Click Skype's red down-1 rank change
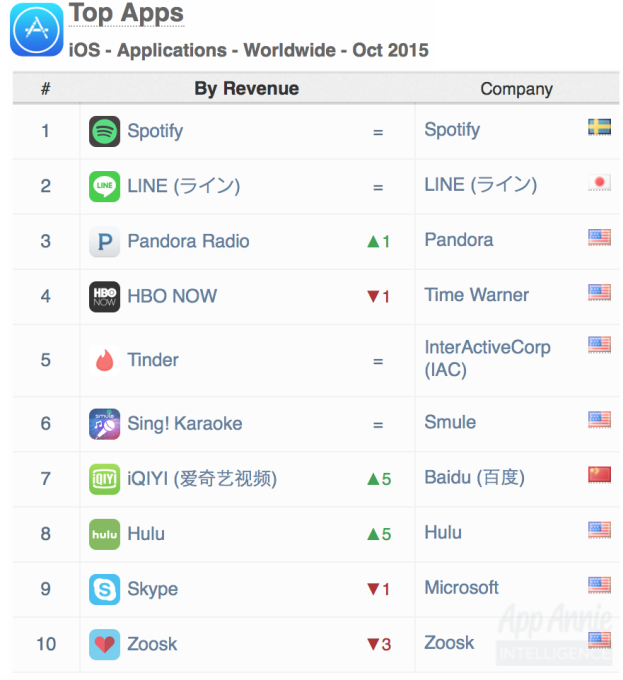This screenshot has height=680, width=623. 378,589
